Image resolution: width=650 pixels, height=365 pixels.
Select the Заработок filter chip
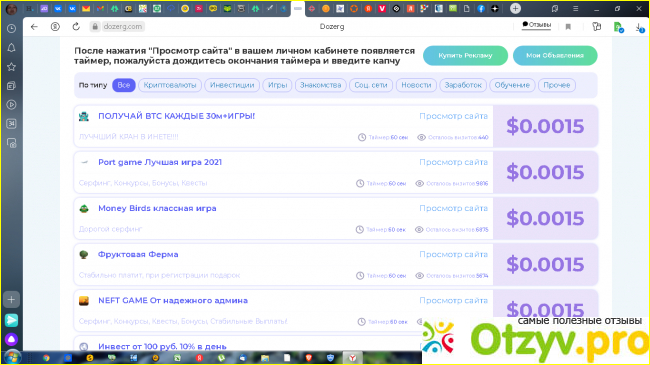(463, 85)
